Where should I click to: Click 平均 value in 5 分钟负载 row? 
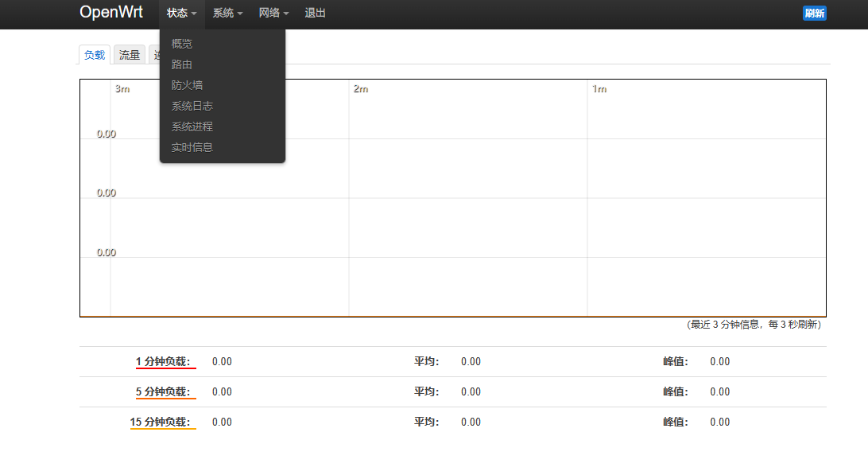(x=471, y=392)
